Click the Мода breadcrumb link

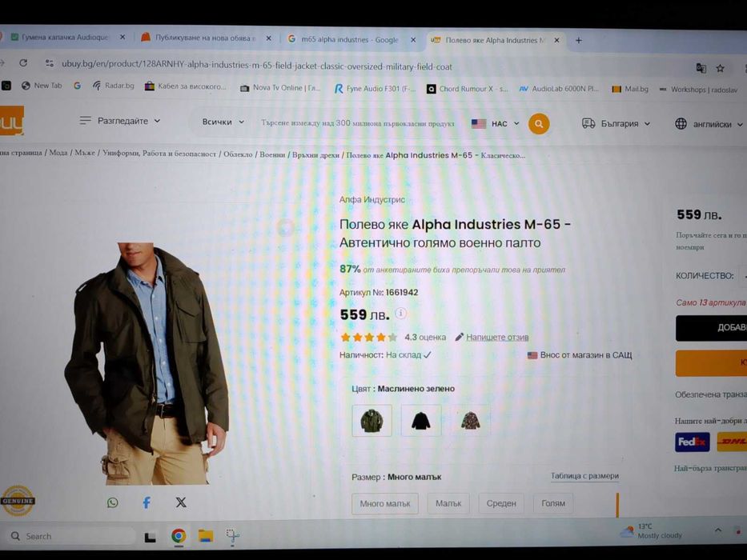[58, 152]
